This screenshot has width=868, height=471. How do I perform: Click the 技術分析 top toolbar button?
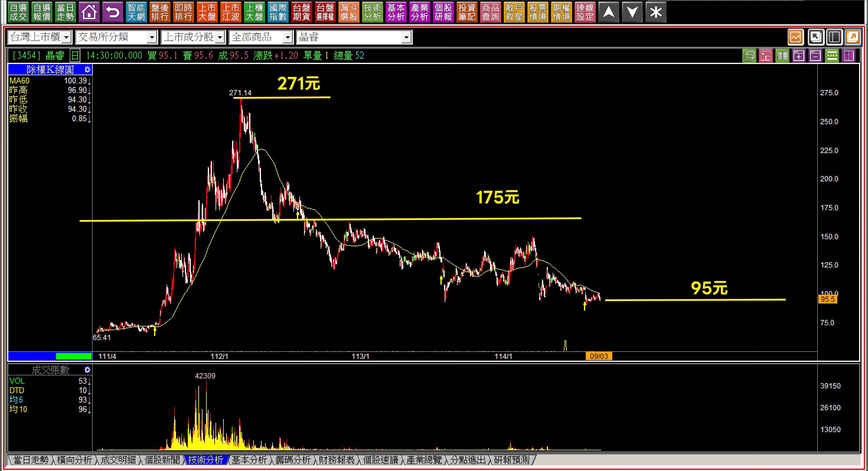pos(372,12)
